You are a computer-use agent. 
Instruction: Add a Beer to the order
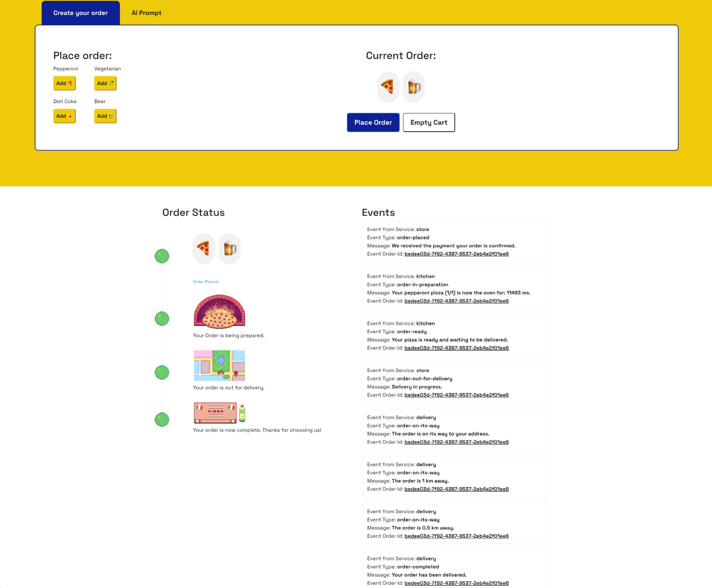(x=105, y=116)
